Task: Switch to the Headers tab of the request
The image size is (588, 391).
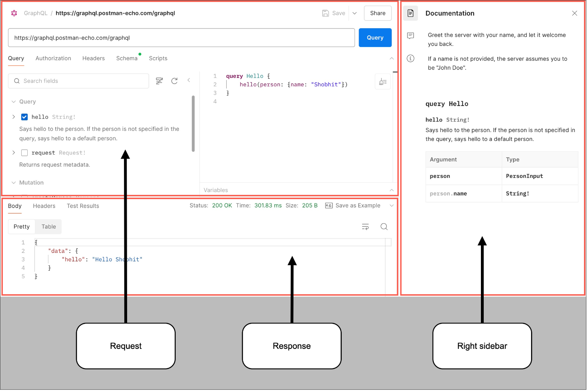Action: click(93, 58)
